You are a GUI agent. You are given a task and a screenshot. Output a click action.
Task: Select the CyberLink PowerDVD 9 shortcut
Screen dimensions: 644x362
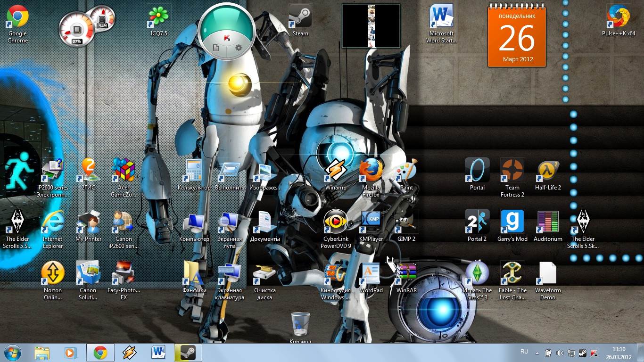pyautogui.click(x=336, y=230)
